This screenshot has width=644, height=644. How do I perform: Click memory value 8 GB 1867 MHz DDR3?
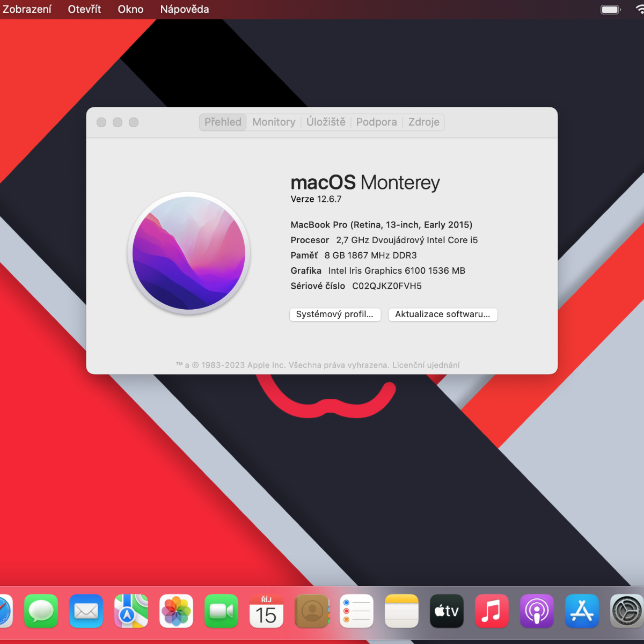370,255
